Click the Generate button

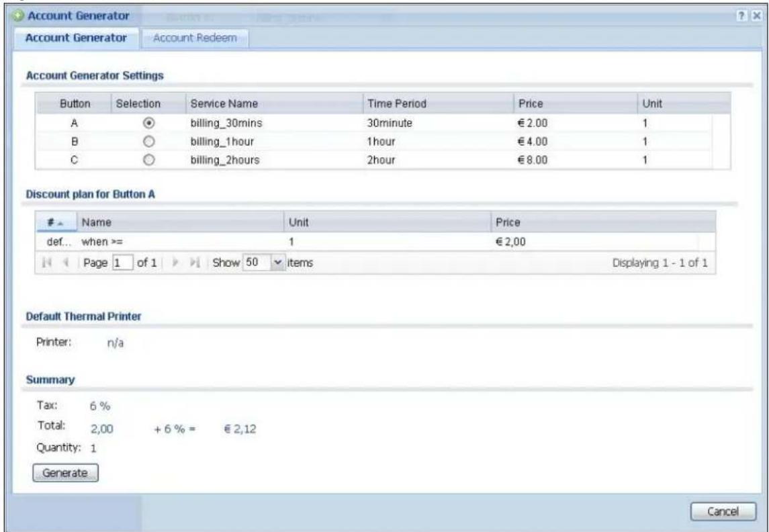[x=65, y=473]
